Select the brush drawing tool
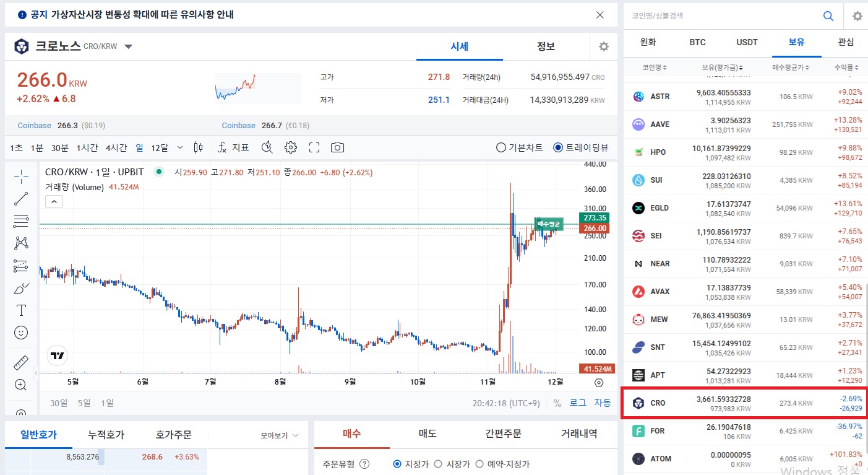 (21, 288)
